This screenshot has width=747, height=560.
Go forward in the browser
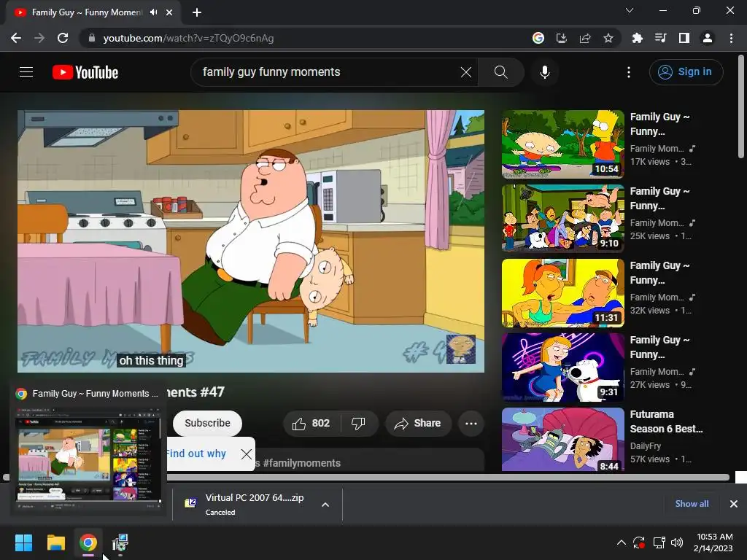[39, 38]
